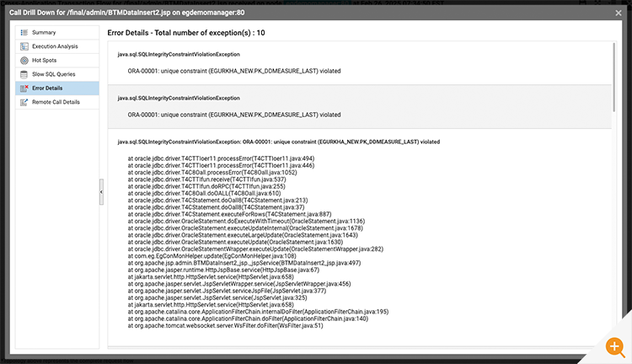Click stack line internalDoFilter java:195
Screen dimensions: 632x364
[258, 312]
